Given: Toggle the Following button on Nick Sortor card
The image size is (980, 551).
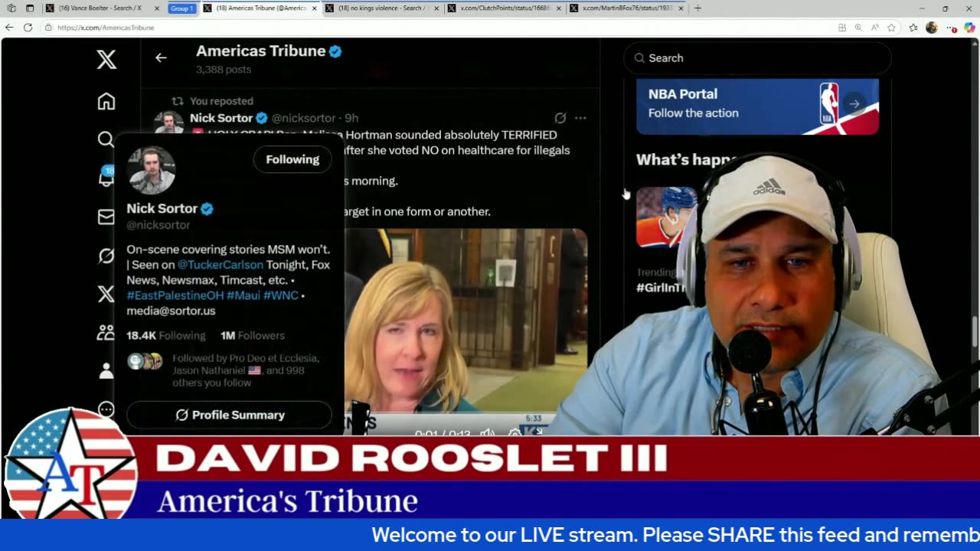Looking at the screenshot, I should (292, 159).
